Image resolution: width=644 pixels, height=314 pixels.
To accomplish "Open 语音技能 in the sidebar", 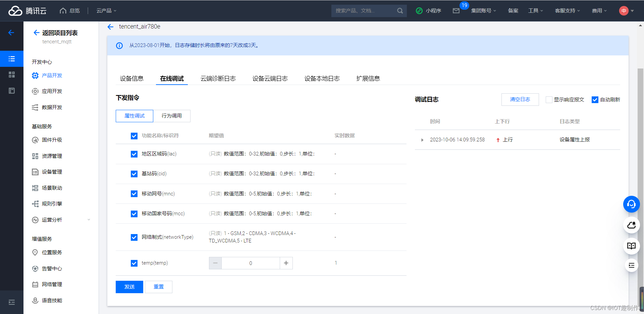I will (47, 301).
